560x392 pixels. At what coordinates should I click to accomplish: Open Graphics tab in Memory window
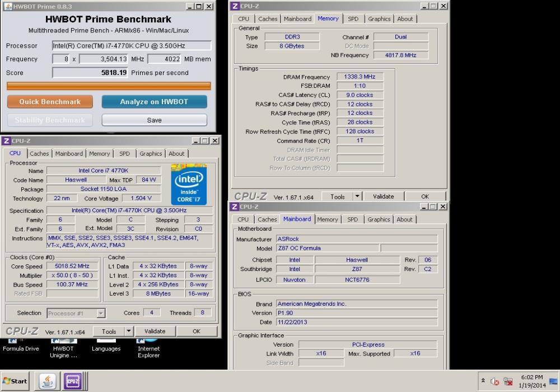pyautogui.click(x=379, y=19)
